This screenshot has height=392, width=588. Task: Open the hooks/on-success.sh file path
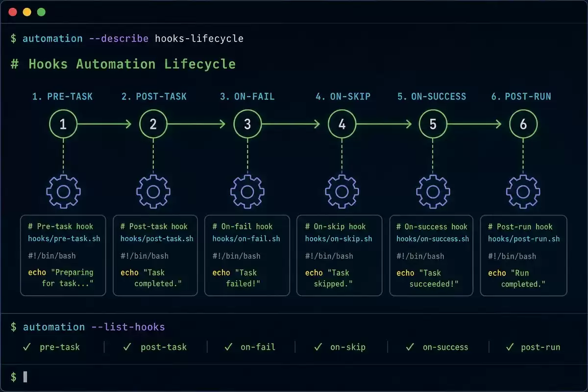(433, 239)
